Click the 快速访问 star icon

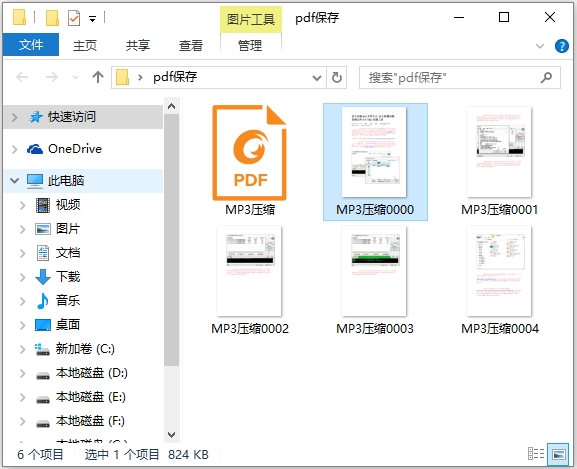36,117
